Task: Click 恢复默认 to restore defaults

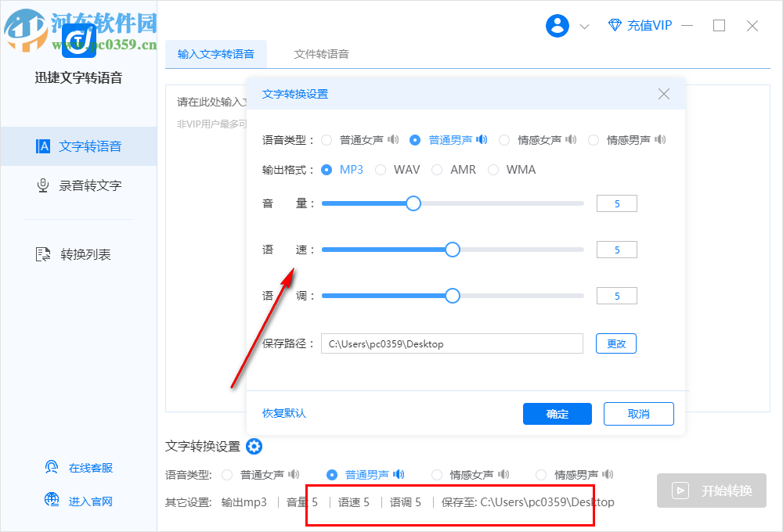Action: [x=283, y=414]
